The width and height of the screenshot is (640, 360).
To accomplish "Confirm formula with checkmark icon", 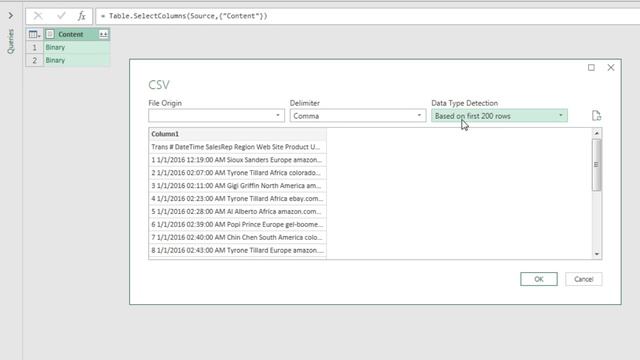I will coord(61,16).
